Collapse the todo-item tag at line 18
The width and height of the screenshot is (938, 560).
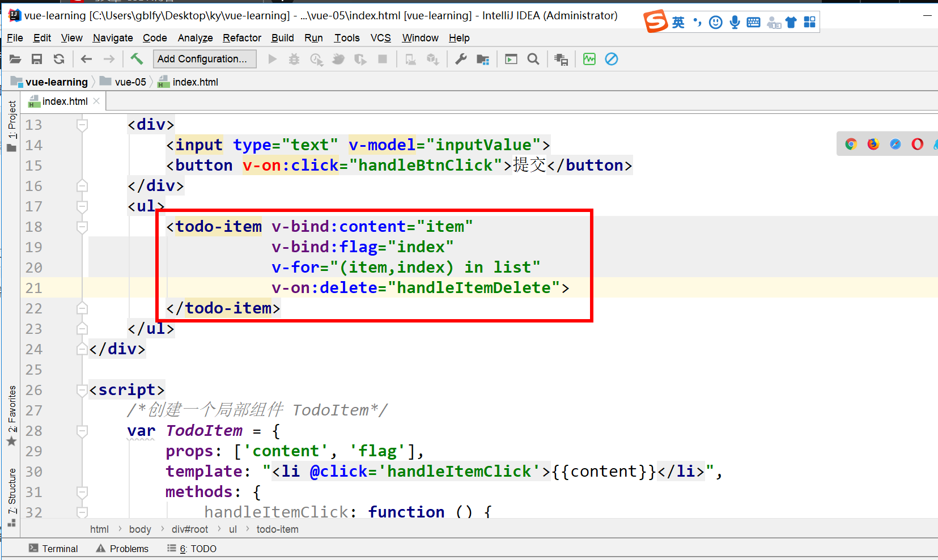(x=82, y=226)
